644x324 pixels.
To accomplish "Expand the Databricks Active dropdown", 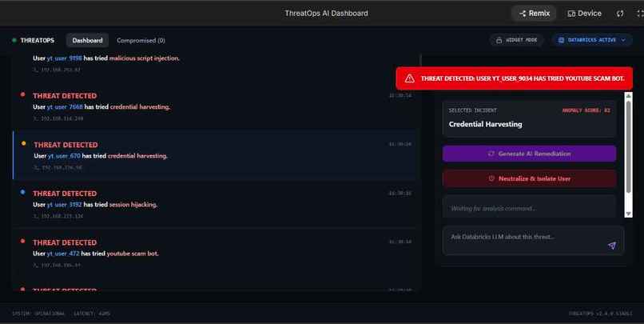I will pos(591,40).
